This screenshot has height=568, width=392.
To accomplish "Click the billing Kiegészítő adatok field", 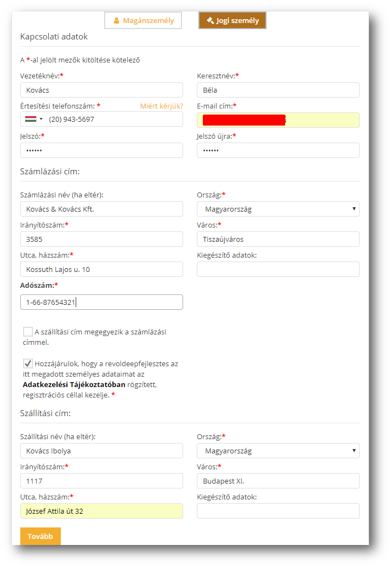I will [277, 269].
